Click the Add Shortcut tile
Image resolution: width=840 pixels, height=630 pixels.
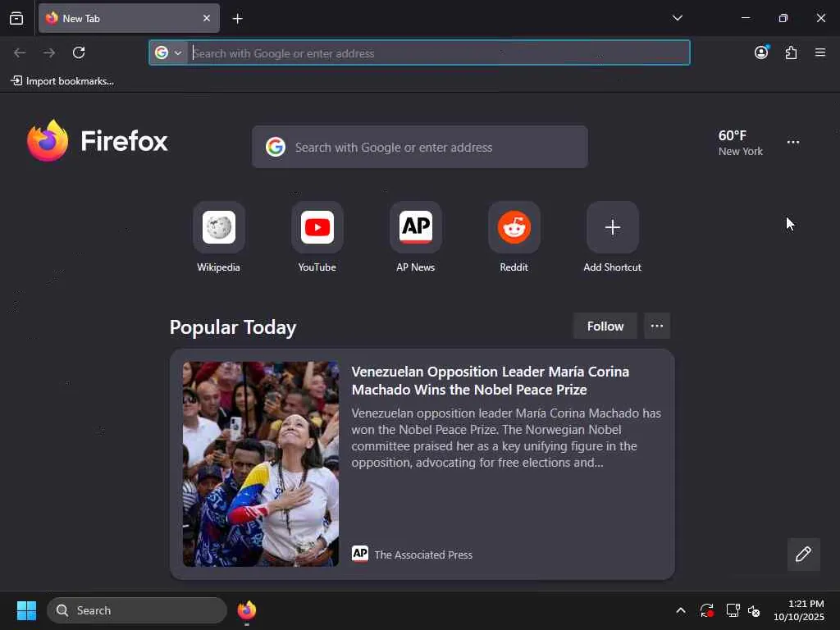[x=612, y=237]
